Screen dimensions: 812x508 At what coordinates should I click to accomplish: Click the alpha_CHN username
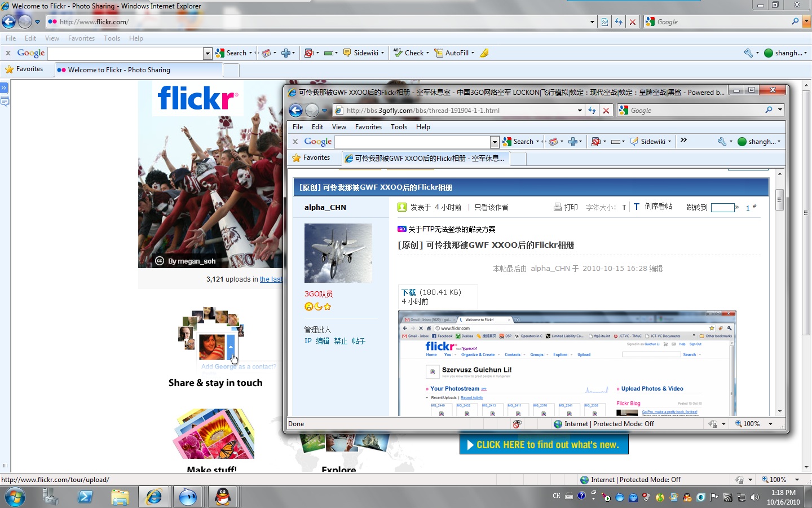point(325,207)
